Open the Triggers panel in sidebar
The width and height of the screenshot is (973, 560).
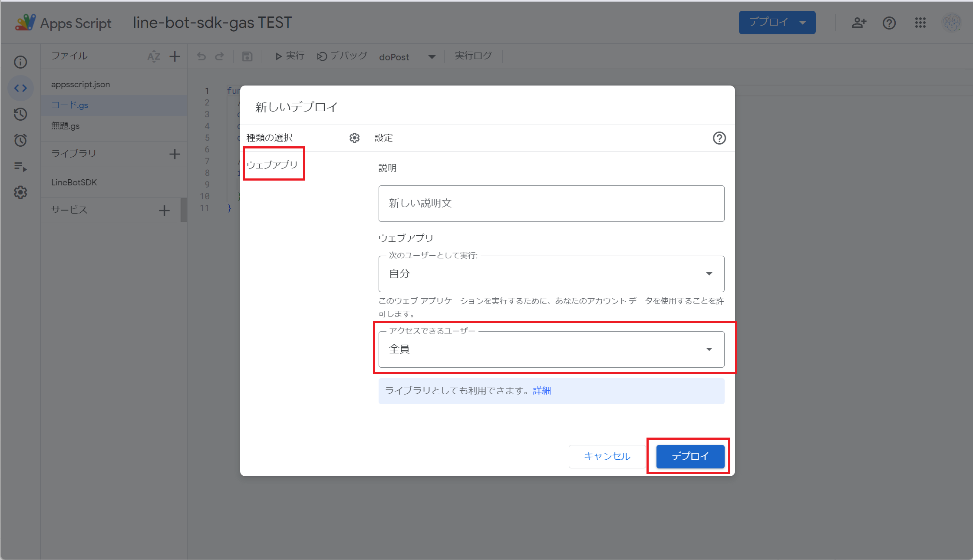pos(20,140)
